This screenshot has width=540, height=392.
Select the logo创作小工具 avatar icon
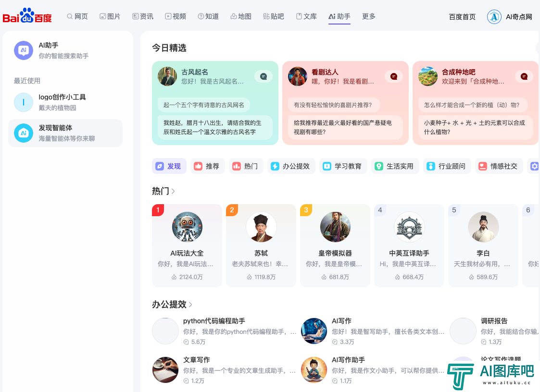click(24, 102)
